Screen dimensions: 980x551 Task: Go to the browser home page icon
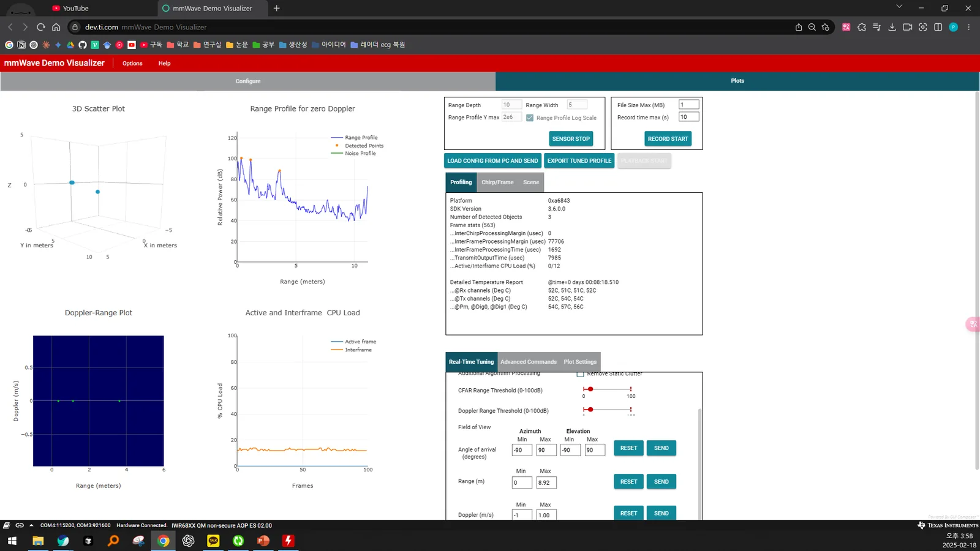pyautogui.click(x=56, y=27)
